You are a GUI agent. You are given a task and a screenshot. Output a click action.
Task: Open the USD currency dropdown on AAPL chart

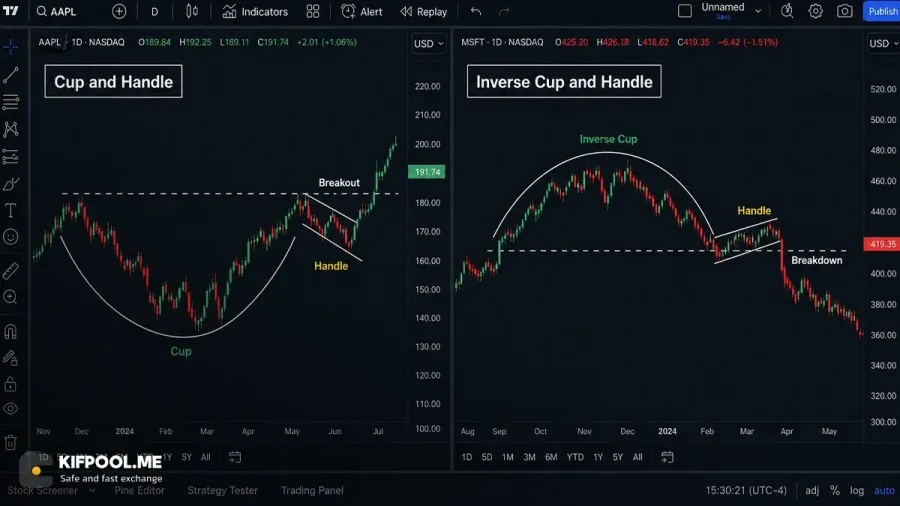pyautogui.click(x=429, y=44)
